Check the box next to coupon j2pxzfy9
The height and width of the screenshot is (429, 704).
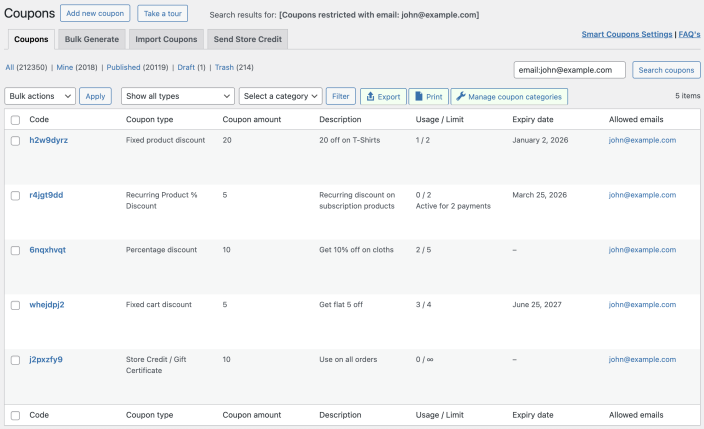pyautogui.click(x=15, y=360)
